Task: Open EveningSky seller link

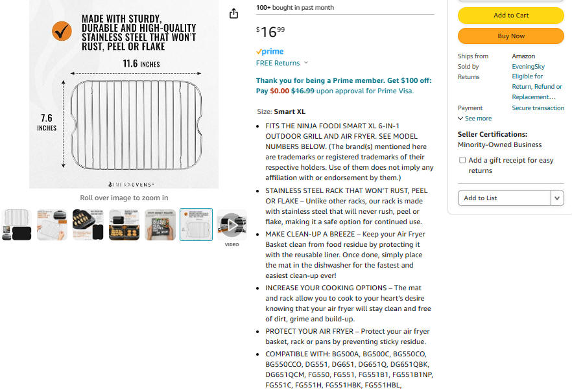Action: point(528,66)
